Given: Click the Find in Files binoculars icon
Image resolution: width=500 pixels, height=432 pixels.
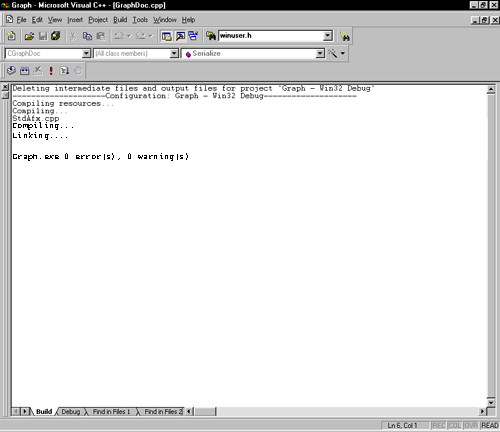Looking at the screenshot, I should coord(211,36).
